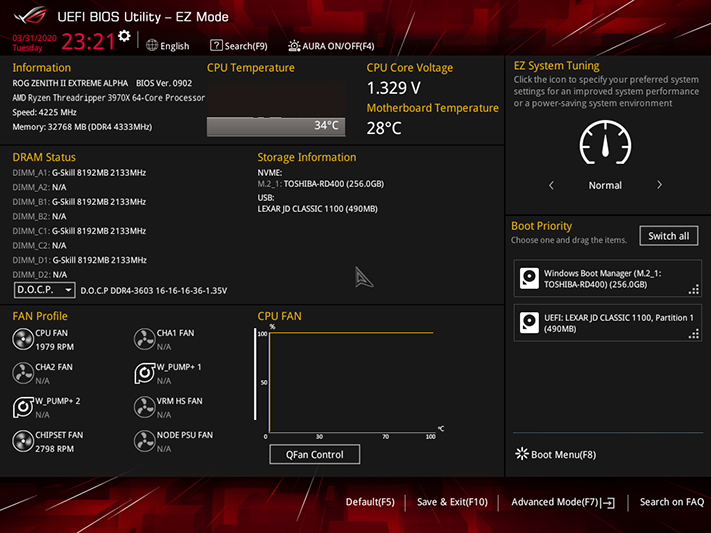
Task: Click the Normal tuning mode label
Action: pos(605,185)
